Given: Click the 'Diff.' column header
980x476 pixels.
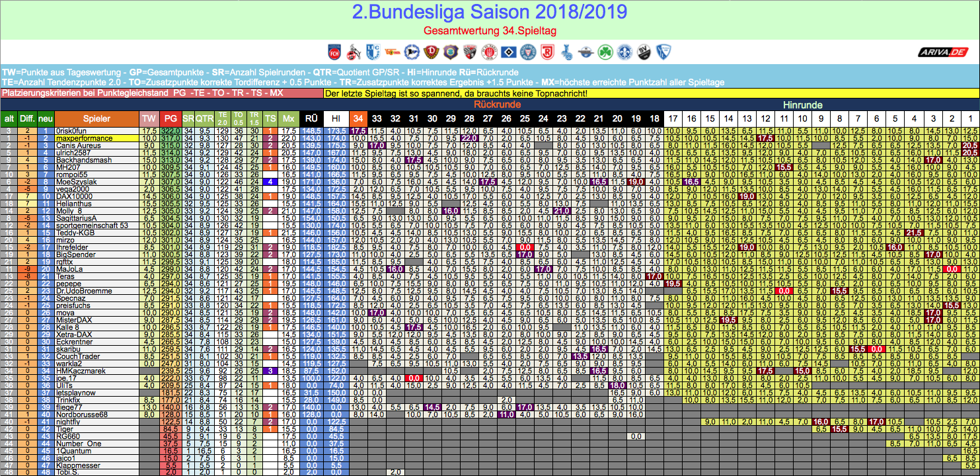Looking at the screenshot, I should 27,118.
